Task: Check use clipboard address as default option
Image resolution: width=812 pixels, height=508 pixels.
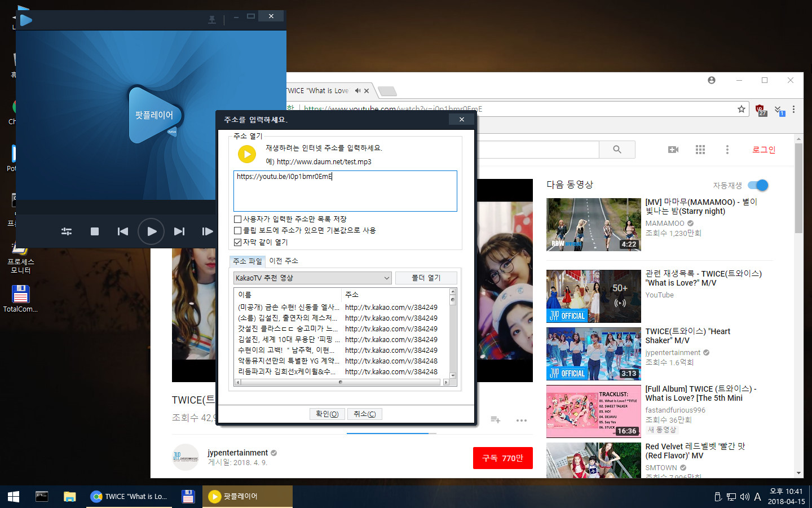Action: 237,230
